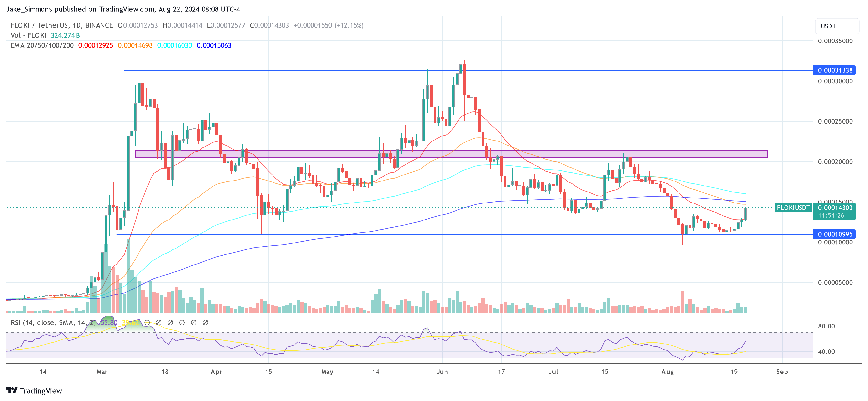Screen dimensions: 868x401
Task: Click the change percentage (+12.15%)
Action: coord(349,25)
